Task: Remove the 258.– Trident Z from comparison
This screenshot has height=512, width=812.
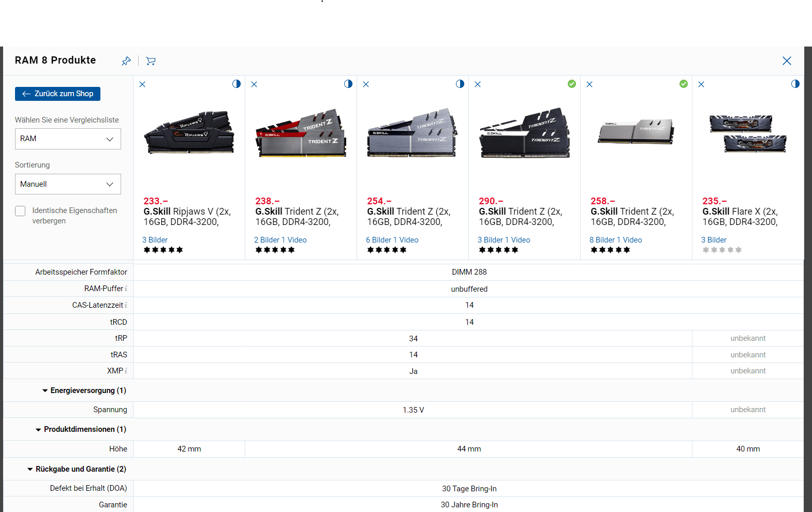Action: point(589,84)
